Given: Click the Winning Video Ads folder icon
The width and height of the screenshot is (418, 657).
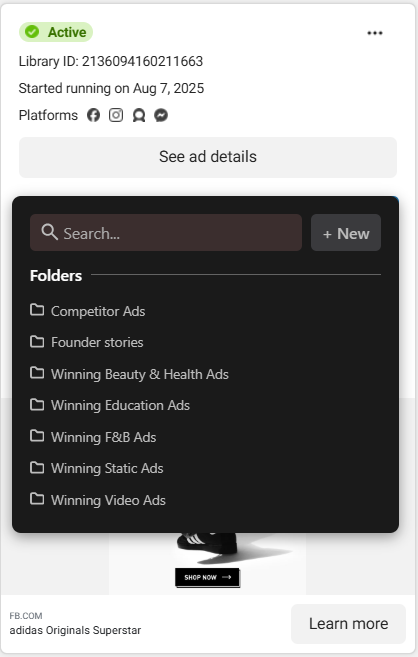Looking at the screenshot, I should tap(37, 499).
